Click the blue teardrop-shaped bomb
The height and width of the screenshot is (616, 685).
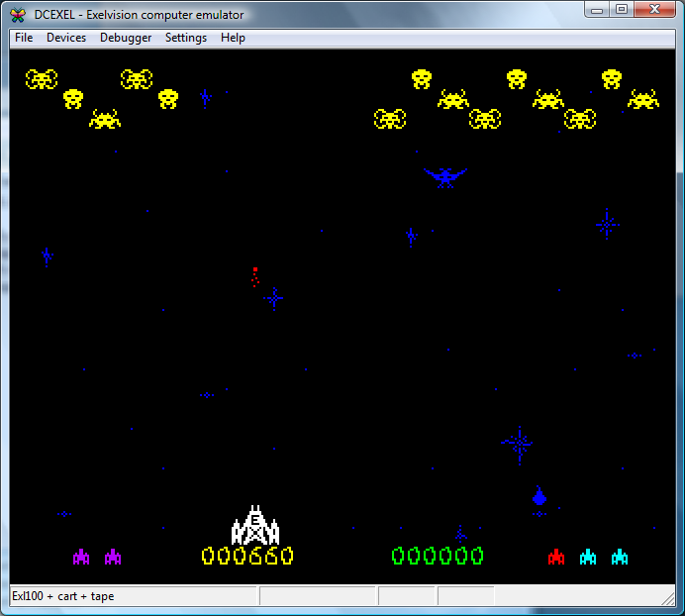(x=539, y=496)
